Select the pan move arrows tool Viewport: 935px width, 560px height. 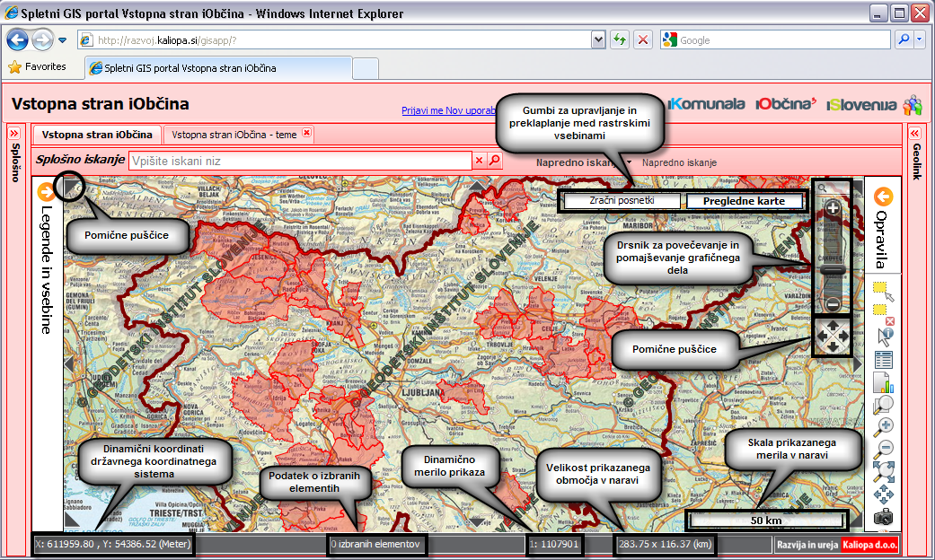tap(883, 493)
